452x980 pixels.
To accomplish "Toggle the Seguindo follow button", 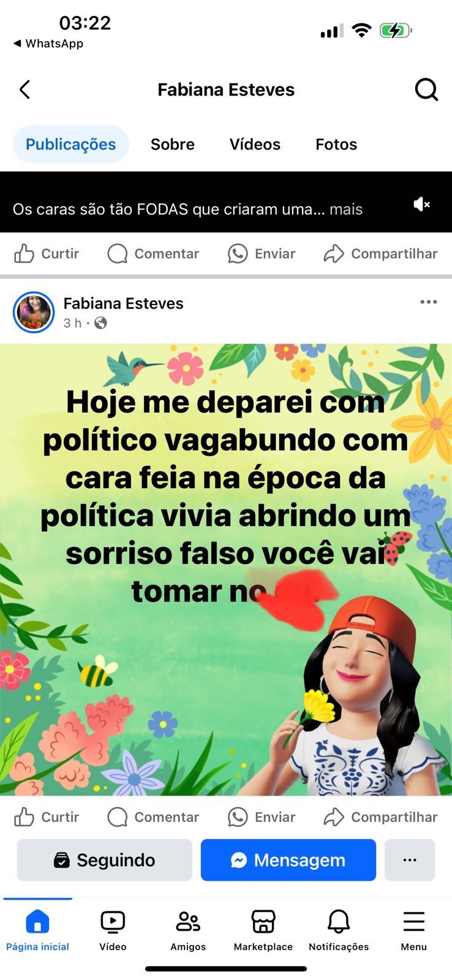I will tap(105, 860).
